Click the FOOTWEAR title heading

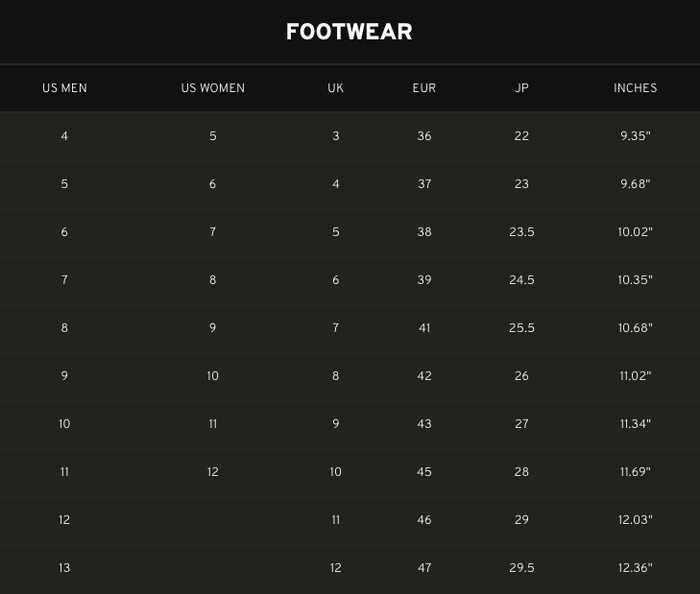click(x=349, y=32)
